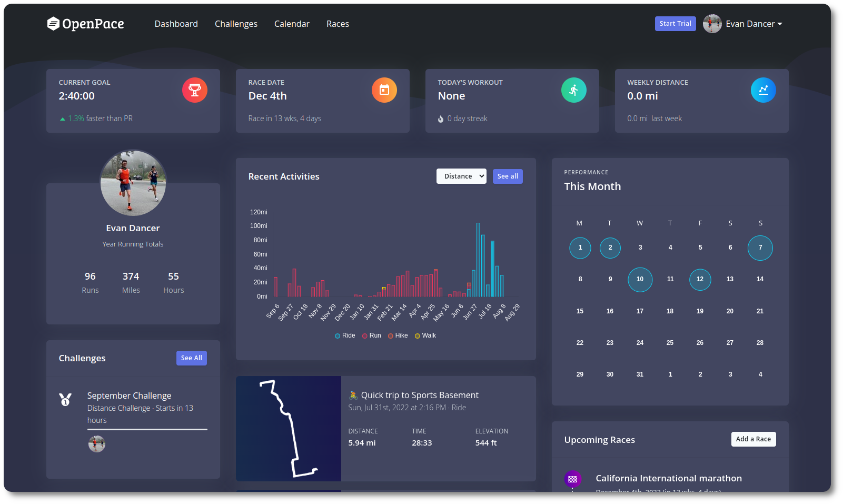Select highlighted day 10 in the calendar
The height and width of the screenshot is (504, 843).
coord(640,279)
